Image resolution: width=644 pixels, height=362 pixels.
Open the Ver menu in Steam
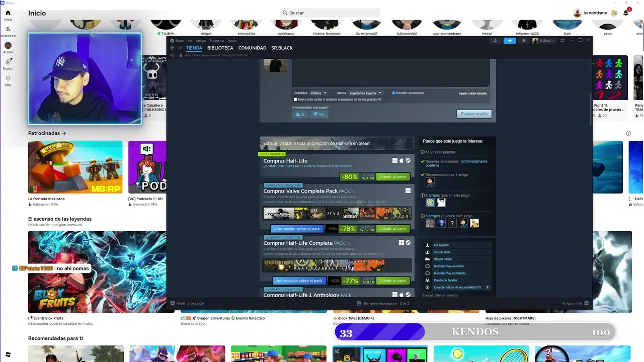tap(190, 41)
